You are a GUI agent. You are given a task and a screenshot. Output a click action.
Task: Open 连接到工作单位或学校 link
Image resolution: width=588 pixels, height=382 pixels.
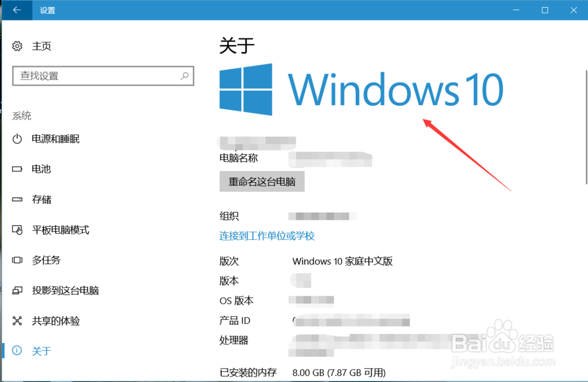point(267,236)
